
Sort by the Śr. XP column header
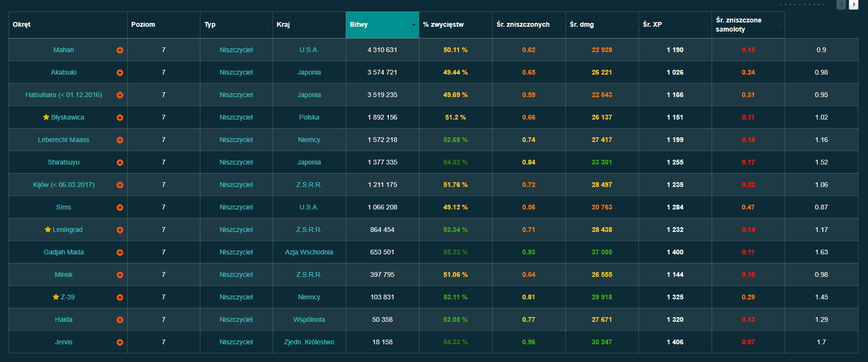click(674, 25)
